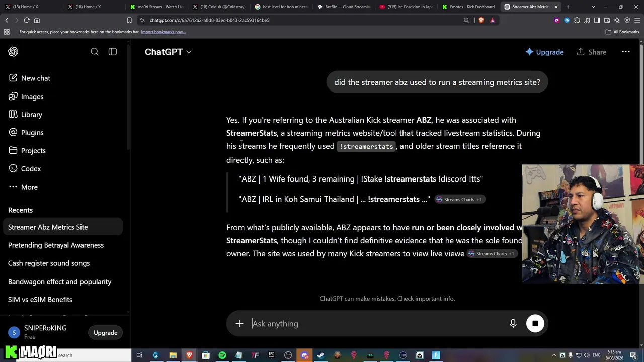Toggle the browser side panel
The image size is (644, 362).
pyautogui.click(x=597, y=20)
